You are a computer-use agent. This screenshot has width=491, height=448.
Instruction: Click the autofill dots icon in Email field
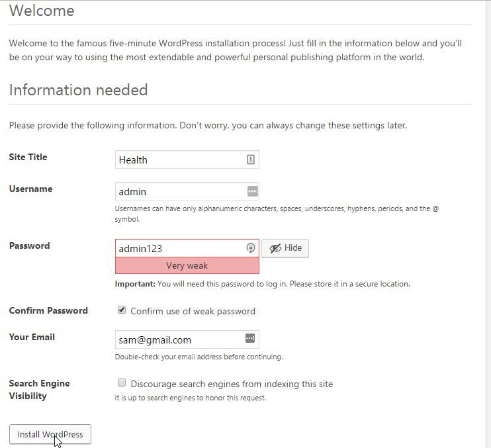tap(250, 338)
